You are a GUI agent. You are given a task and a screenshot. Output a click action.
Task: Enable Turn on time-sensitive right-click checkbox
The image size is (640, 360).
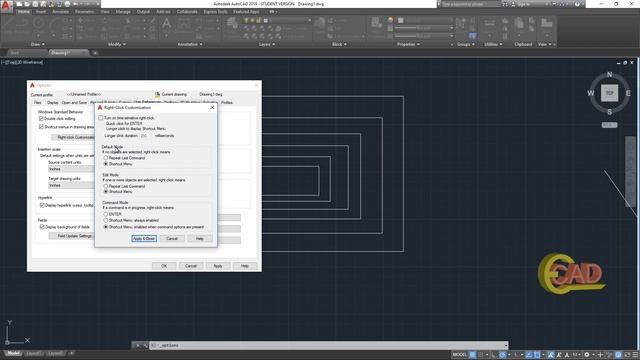100,118
